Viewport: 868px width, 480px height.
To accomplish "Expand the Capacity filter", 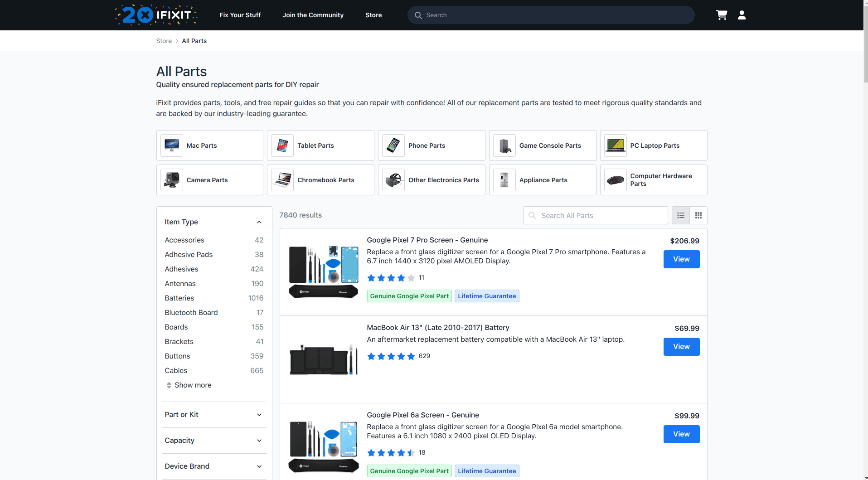I will (214, 441).
